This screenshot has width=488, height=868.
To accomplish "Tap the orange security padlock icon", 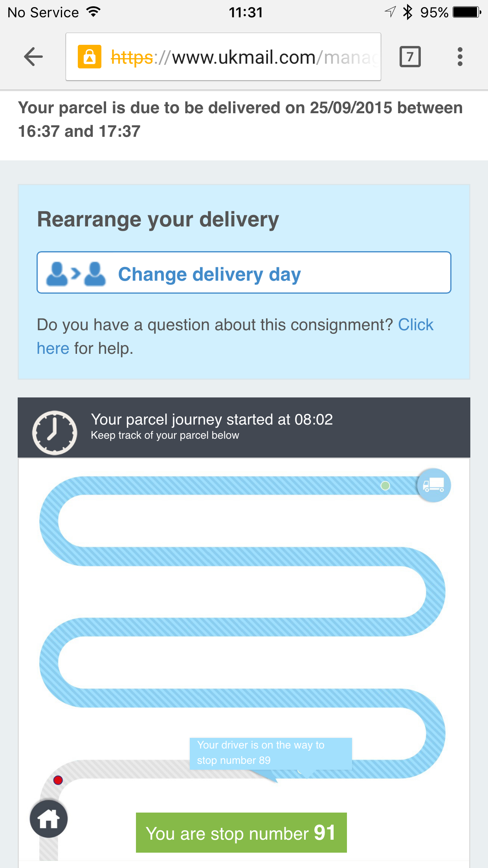I will [x=90, y=57].
